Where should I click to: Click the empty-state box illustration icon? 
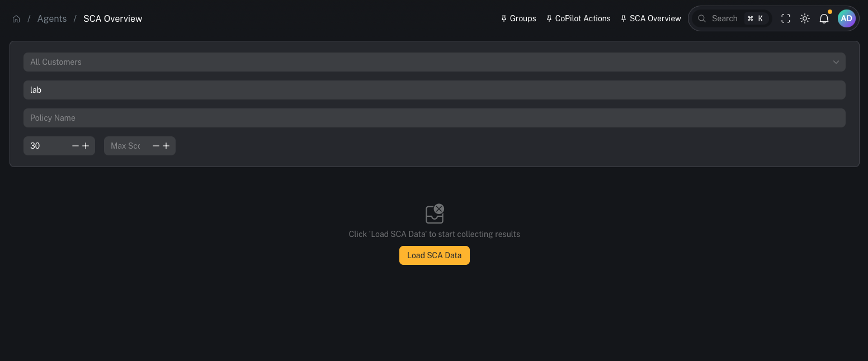tap(435, 214)
